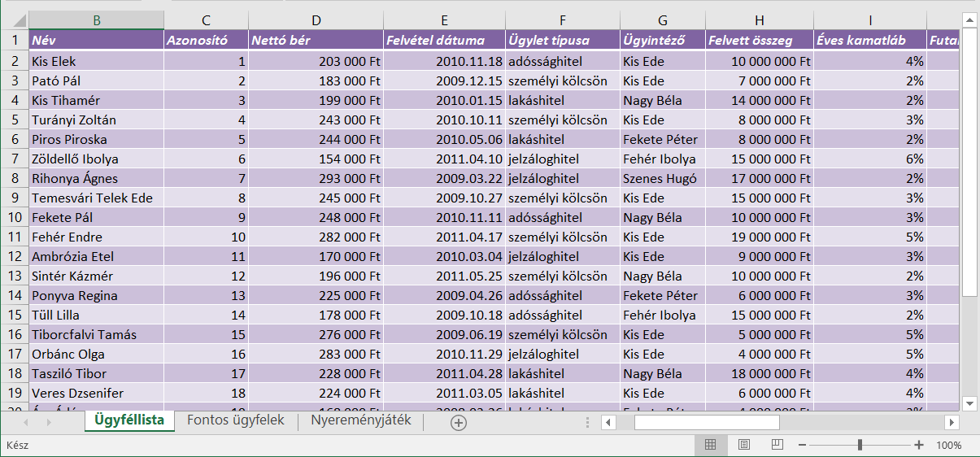Select the Ügyféllista sheet tab
The height and width of the screenshot is (457, 980).
pos(129,420)
